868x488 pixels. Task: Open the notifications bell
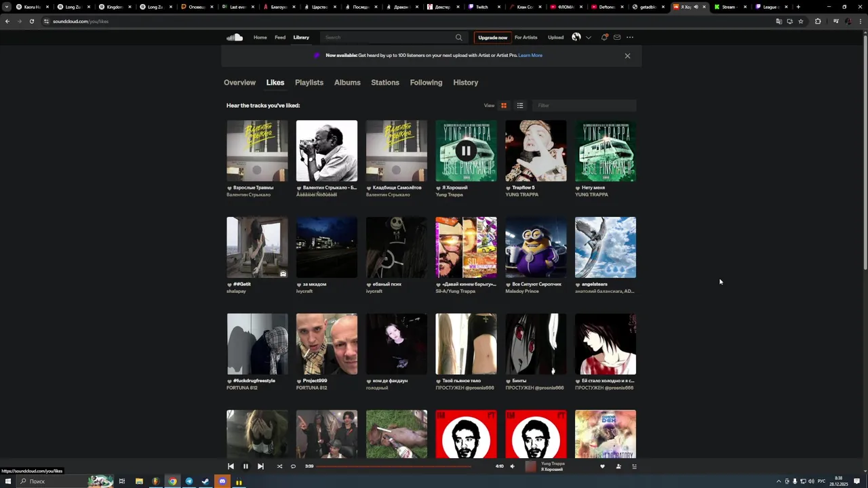click(x=604, y=37)
